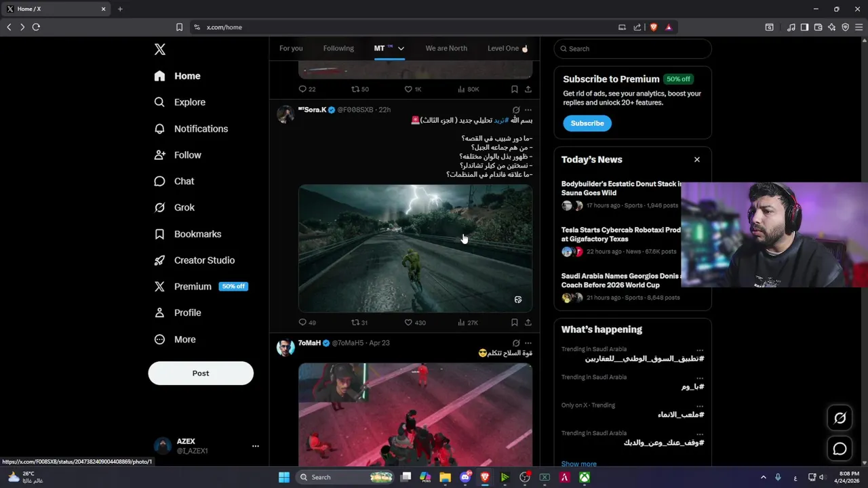Open the Follow page
This screenshot has height=488, width=868.
tap(178, 155)
